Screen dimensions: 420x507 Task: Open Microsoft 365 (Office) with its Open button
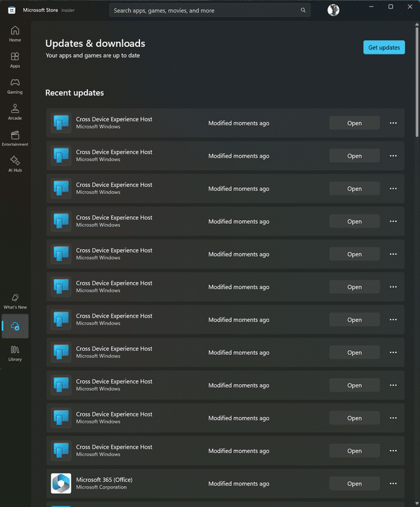point(354,484)
